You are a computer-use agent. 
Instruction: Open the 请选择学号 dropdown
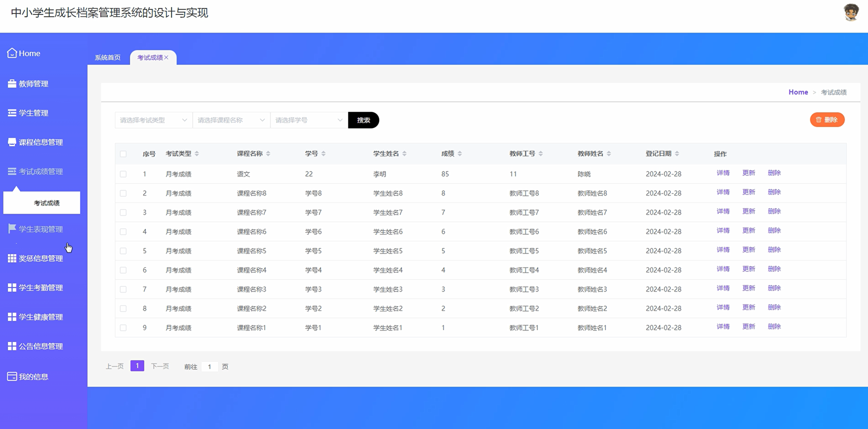click(309, 120)
